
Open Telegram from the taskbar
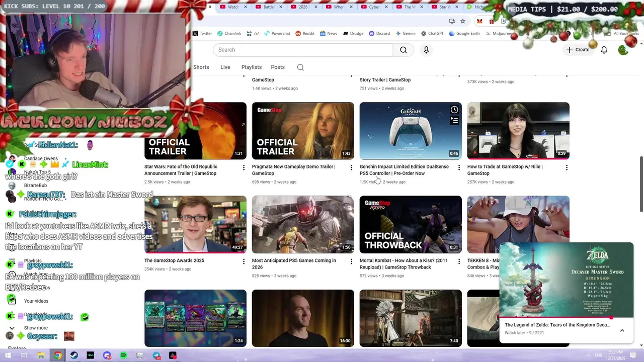(156, 355)
